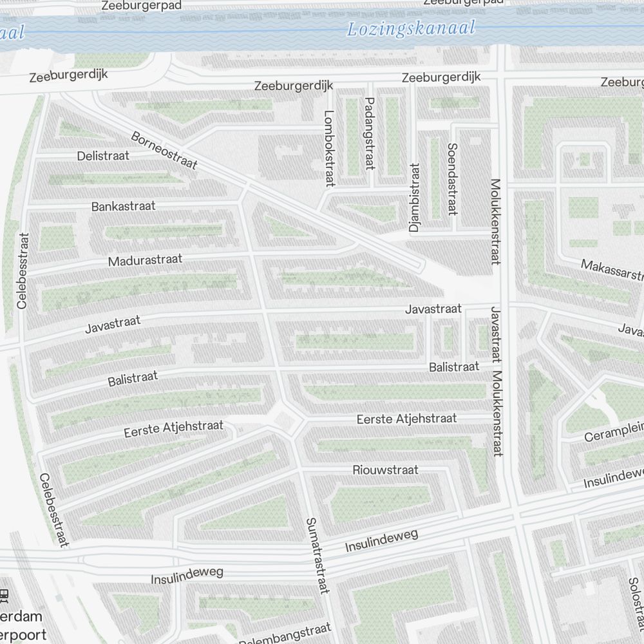Select the Bankastraat street label

point(123,206)
